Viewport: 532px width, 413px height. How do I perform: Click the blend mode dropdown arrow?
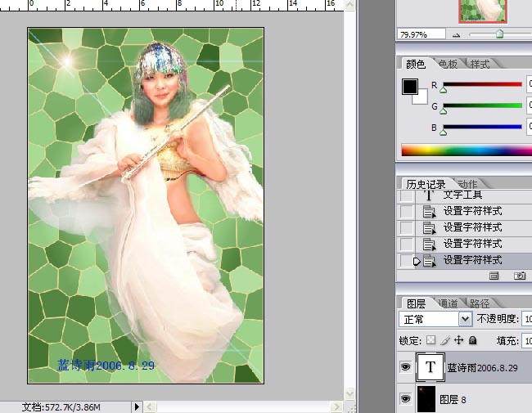(465, 319)
